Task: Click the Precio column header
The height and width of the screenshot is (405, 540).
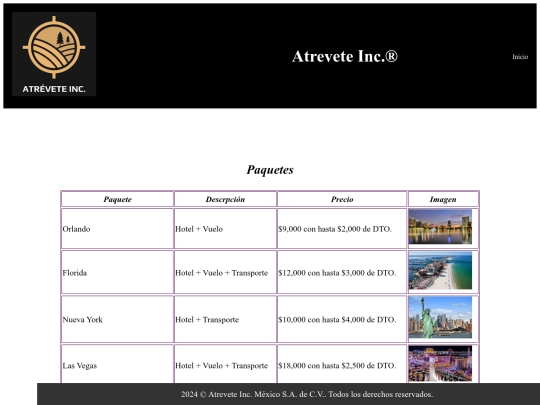Action: 342,199
